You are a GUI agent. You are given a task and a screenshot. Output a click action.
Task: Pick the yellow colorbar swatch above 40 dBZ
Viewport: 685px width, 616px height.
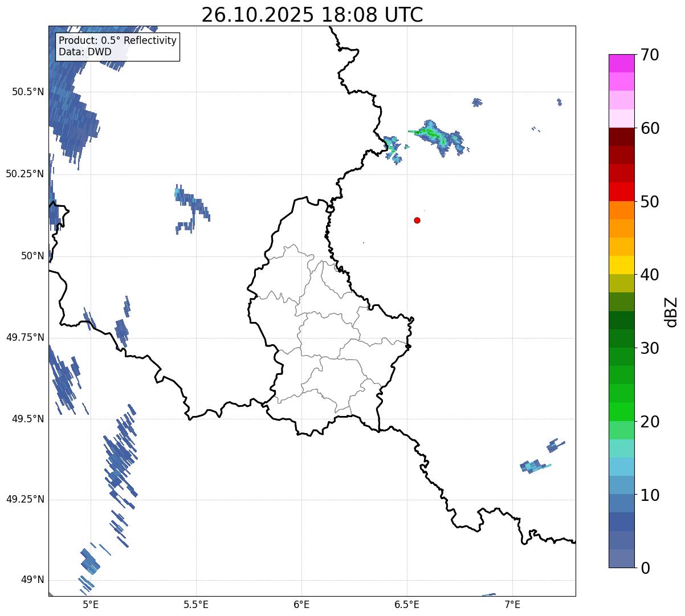pos(622,265)
